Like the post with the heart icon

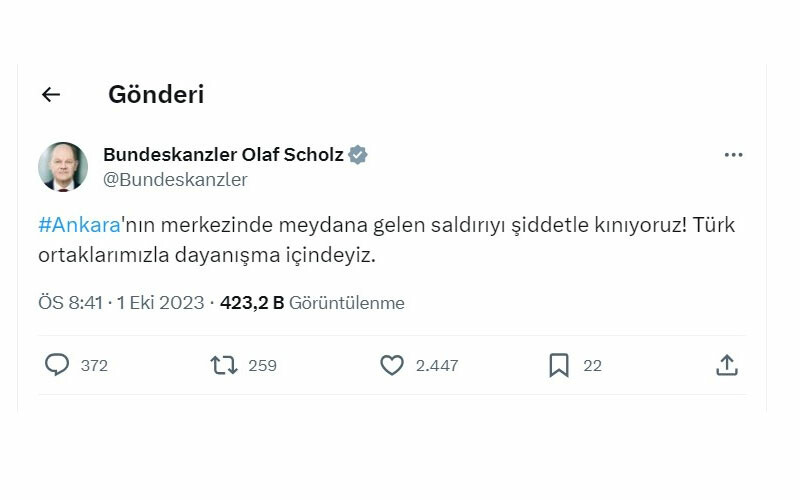click(392, 365)
